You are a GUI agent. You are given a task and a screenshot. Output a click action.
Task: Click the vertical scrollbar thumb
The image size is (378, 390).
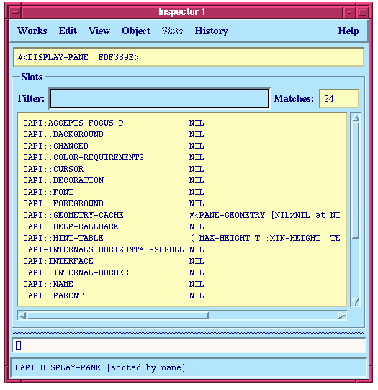356,181
